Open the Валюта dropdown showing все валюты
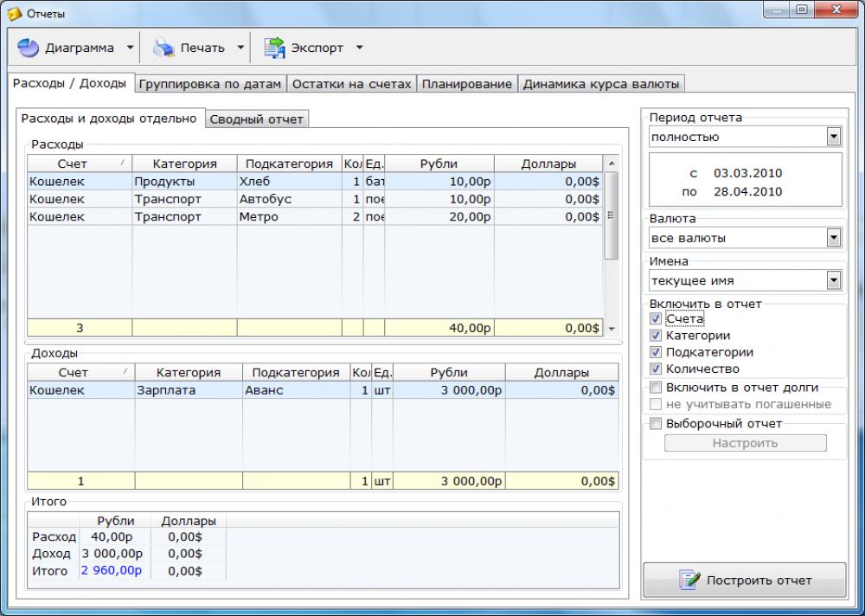Image resolution: width=865 pixels, height=616 pixels. [x=834, y=237]
